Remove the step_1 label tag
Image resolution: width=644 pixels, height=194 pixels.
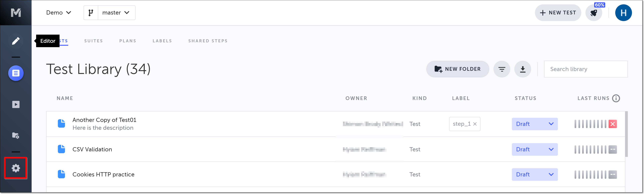pos(475,124)
